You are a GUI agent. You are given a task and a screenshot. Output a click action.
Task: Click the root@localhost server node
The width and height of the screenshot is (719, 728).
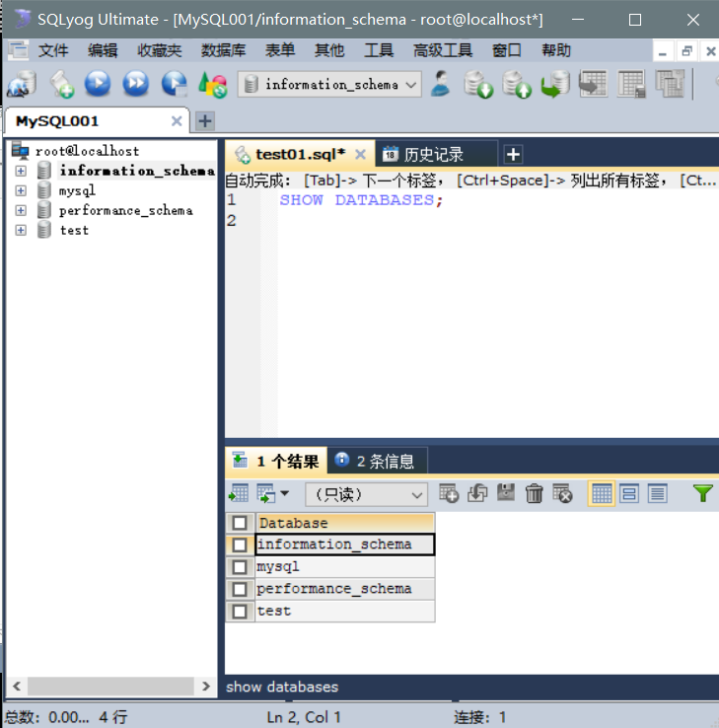pos(87,151)
